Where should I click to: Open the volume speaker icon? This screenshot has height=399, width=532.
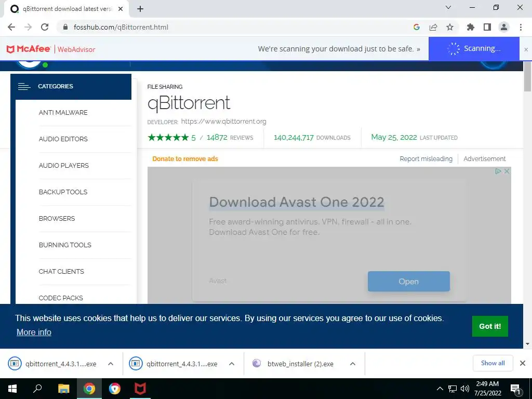(465, 389)
